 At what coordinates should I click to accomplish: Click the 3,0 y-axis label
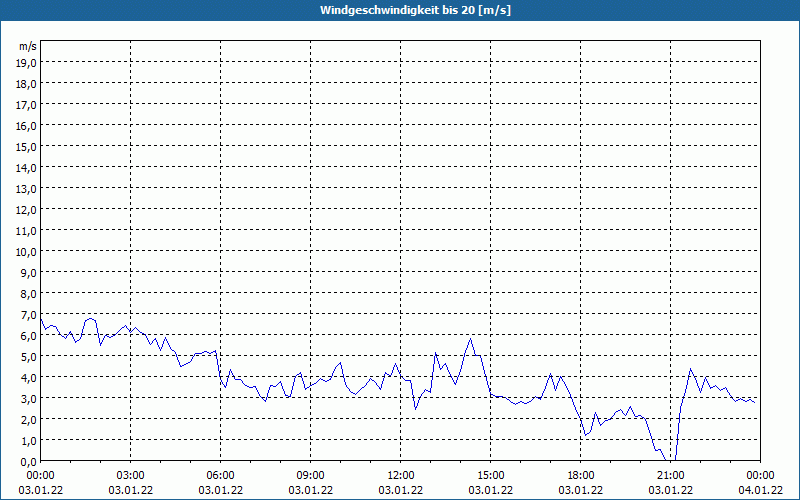(x=28, y=398)
